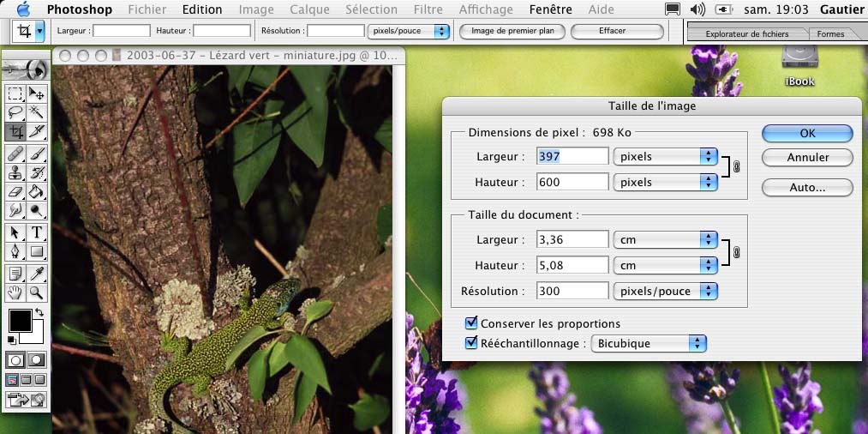Switch to Quick Mask mode
The image size is (868, 434).
pos(37,360)
